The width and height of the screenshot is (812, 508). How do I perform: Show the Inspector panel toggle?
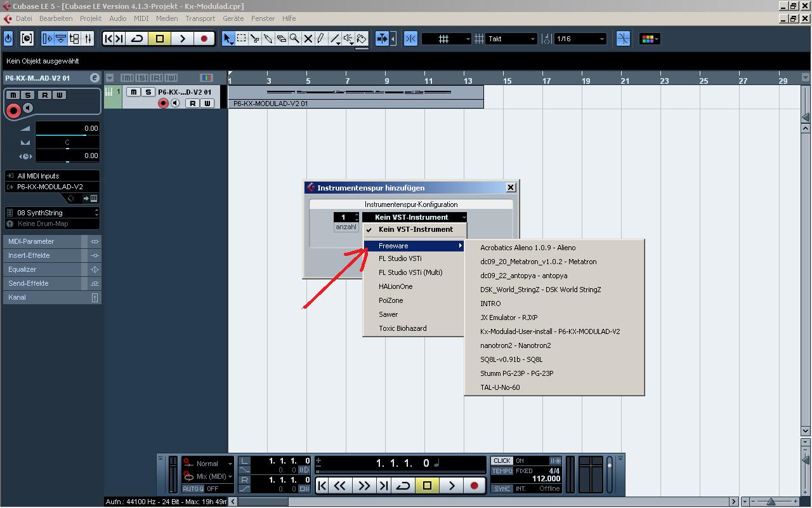tap(48, 39)
